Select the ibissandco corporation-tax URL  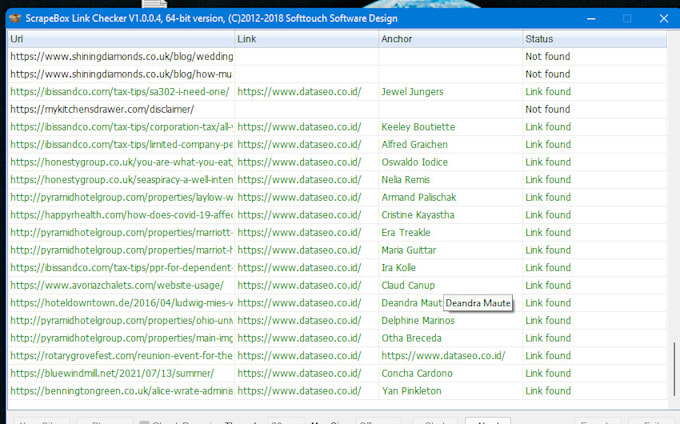121,127
